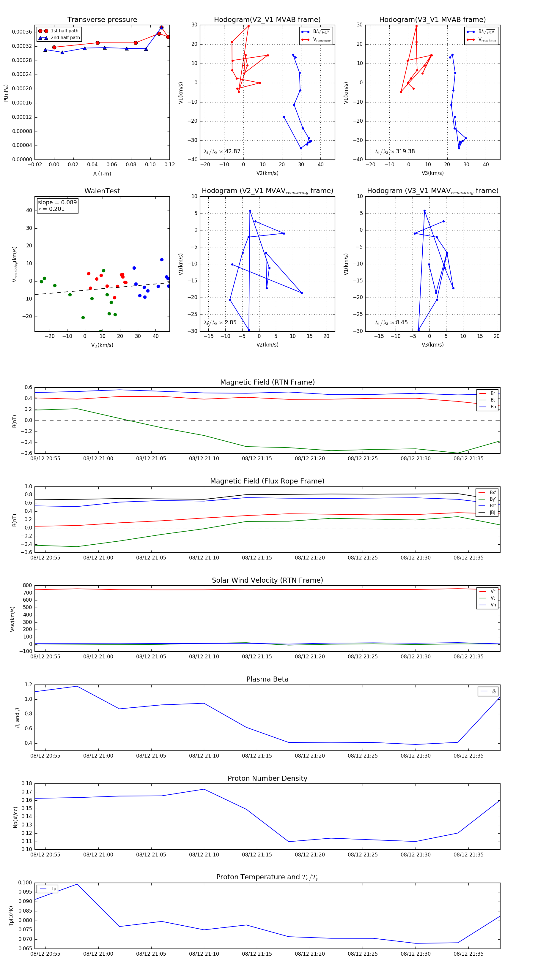This screenshot has height=980, width=535.
Task: Click the eigenvalue ratio text '8.45'
Action: 402,322
